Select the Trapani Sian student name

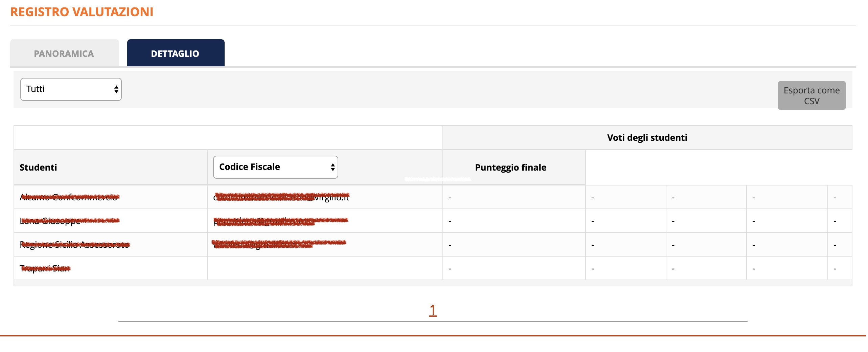click(45, 268)
